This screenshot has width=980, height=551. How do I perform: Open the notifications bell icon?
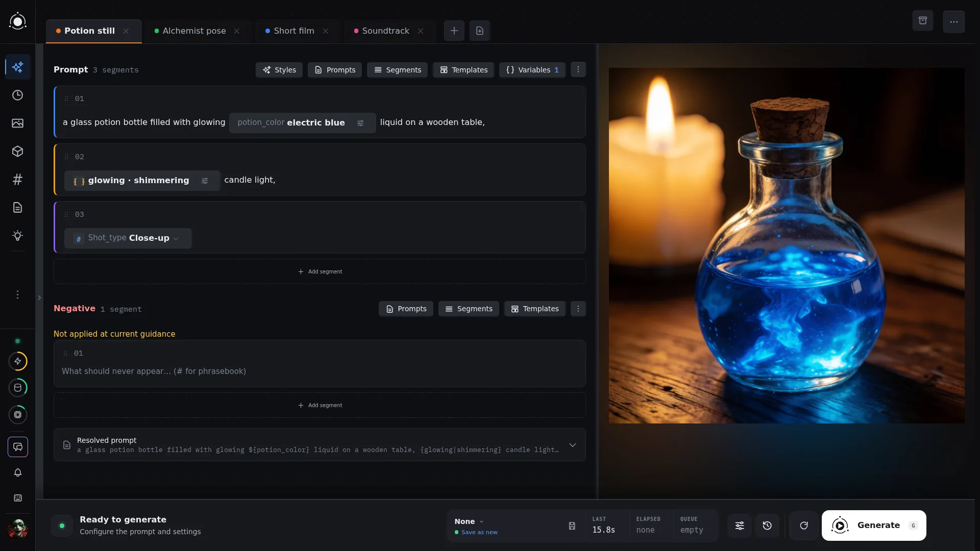click(18, 472)
